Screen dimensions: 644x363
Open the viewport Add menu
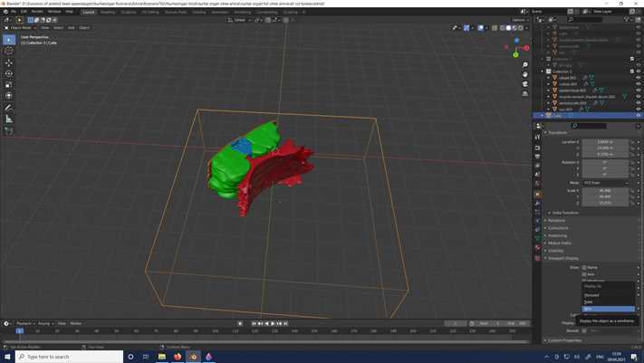click(71, 27)
